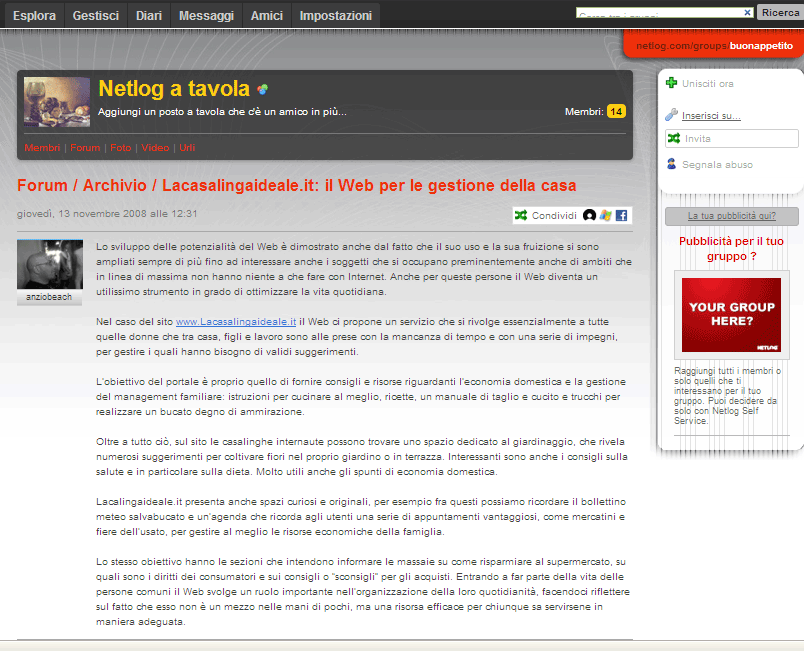The height and width of the screenshot is (651, 804).
Task: Click the green share arrows icon beside Condividi
Action: (x=521, y=215)
